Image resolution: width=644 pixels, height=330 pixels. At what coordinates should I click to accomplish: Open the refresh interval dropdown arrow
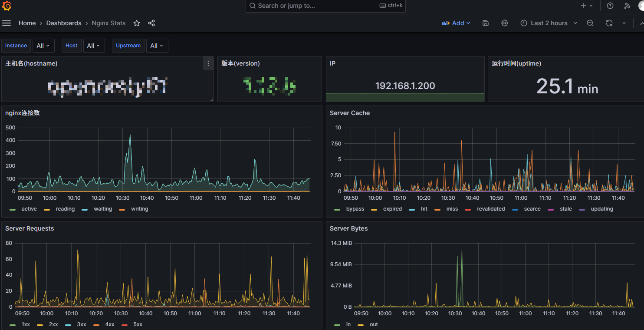click(x=624, y=23)
